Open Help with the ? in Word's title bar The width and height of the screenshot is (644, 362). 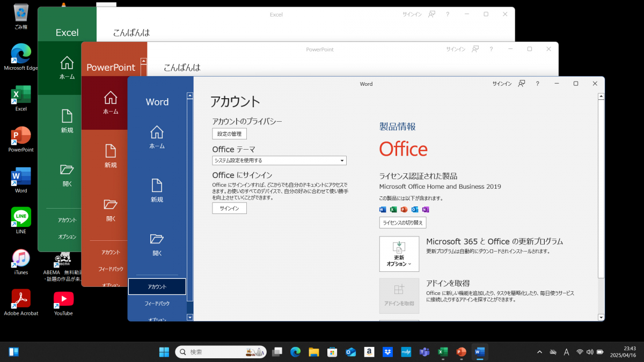point(538,84)
